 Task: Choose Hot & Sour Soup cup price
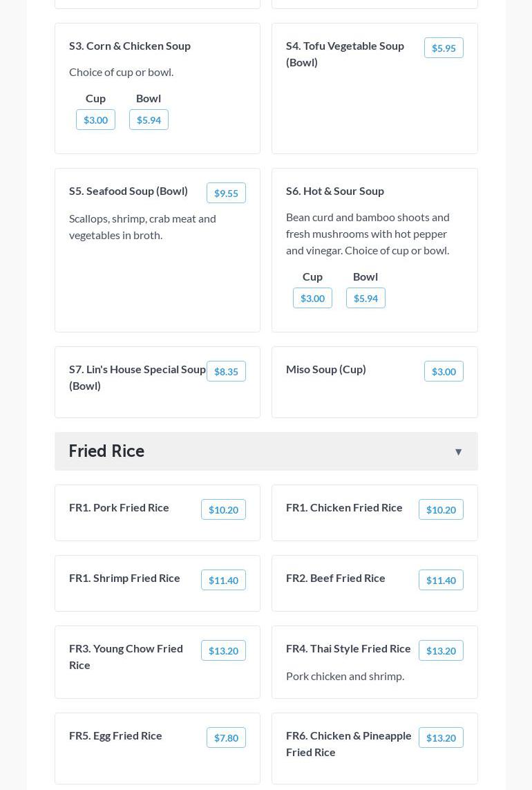pyautogui.click(x=312, y=298)
